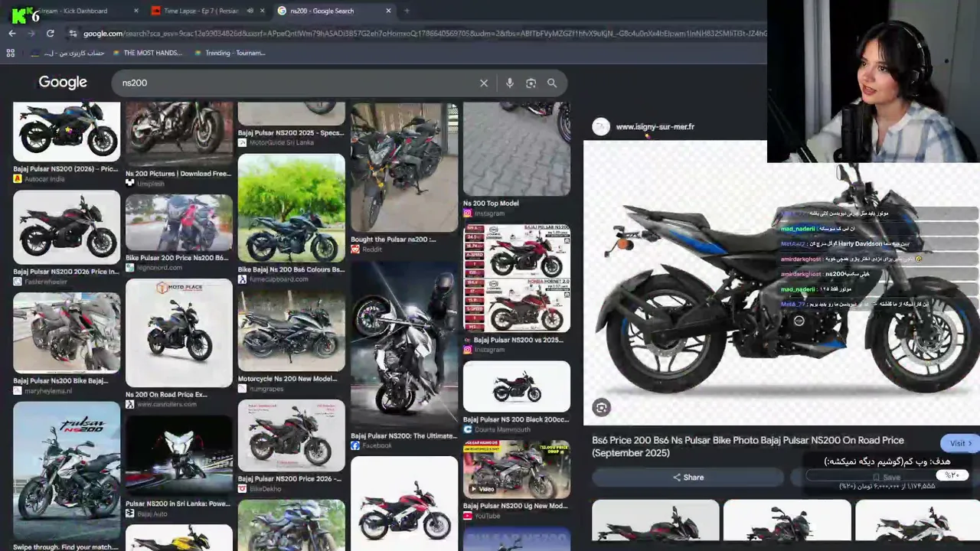Open Ns 200 On Road Price image
This screenshot has width=980, height=551.
[x=179, y=334]
